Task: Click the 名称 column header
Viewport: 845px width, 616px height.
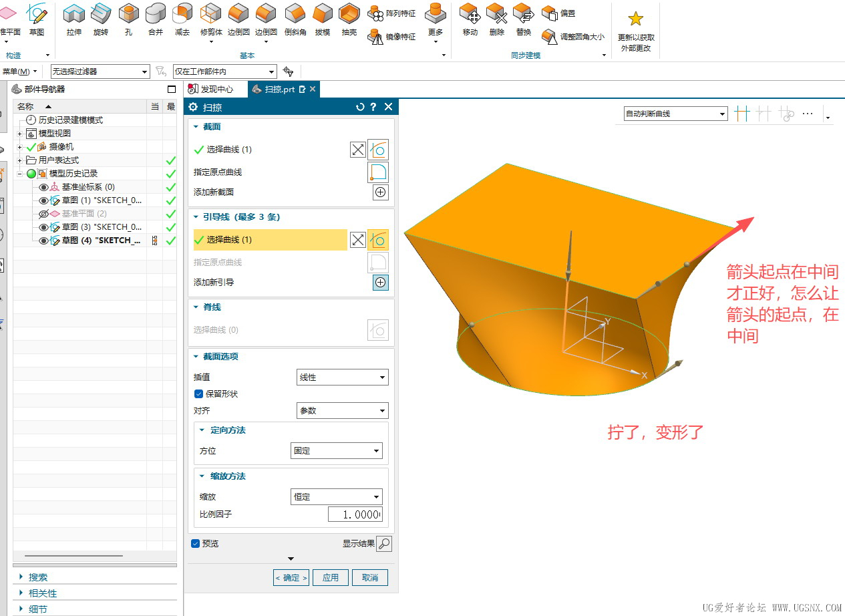Action: click(80, 107)
